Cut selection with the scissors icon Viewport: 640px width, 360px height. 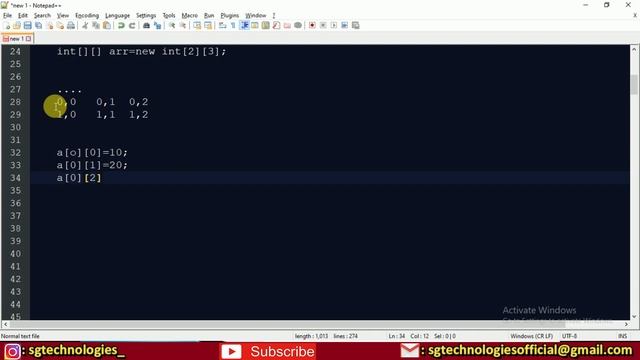click(x=85, y=25)
